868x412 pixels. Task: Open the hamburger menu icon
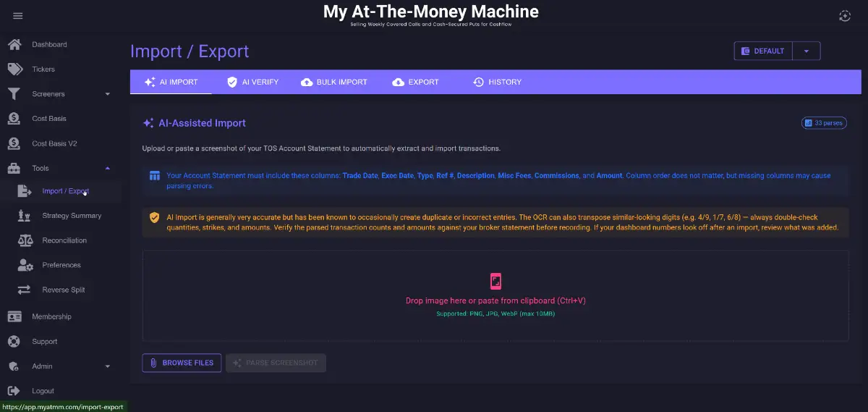tap(18, 16)
